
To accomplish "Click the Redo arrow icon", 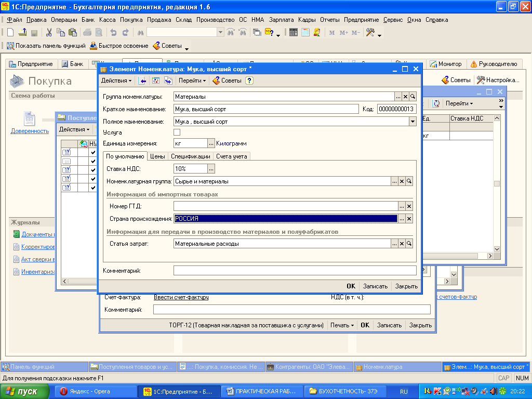I will (126, 33).
